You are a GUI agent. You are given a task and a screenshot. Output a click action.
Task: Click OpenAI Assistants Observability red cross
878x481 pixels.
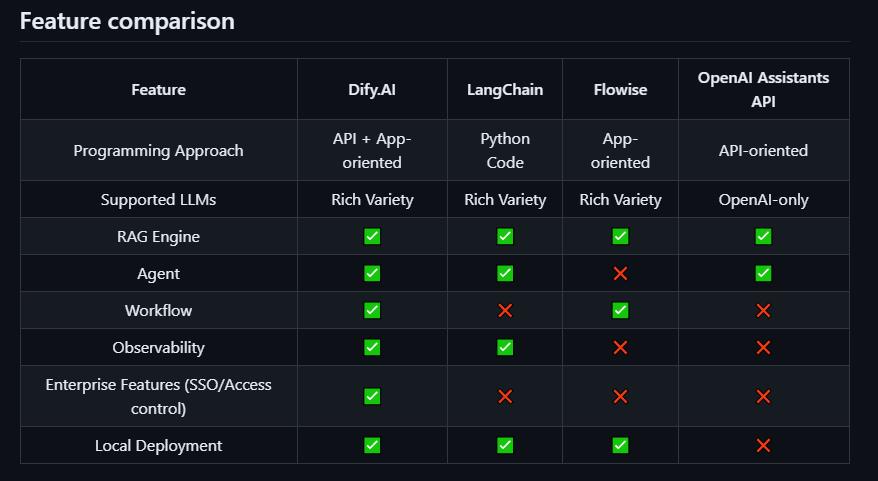[763, 348]
